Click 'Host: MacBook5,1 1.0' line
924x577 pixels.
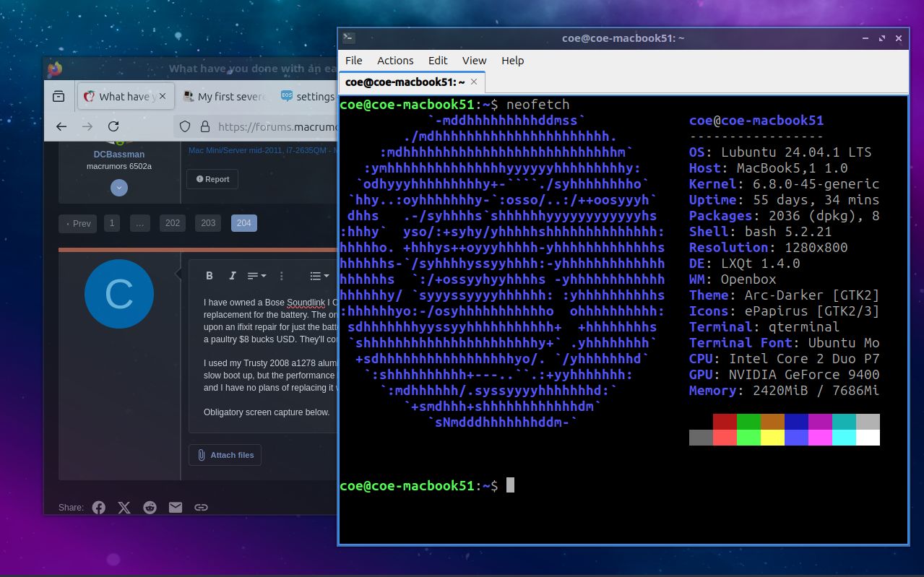pos(769,168)
